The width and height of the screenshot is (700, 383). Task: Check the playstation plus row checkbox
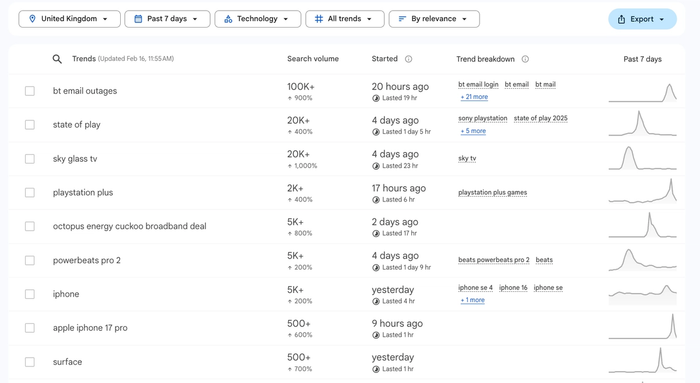click(30, 192)
